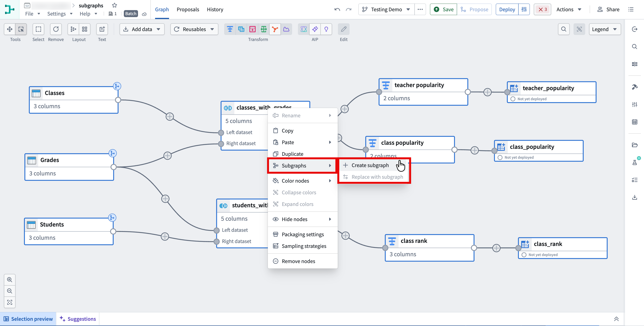Search the graph with magnifier icon
This screenshot has height=326, width=644.
563,29
